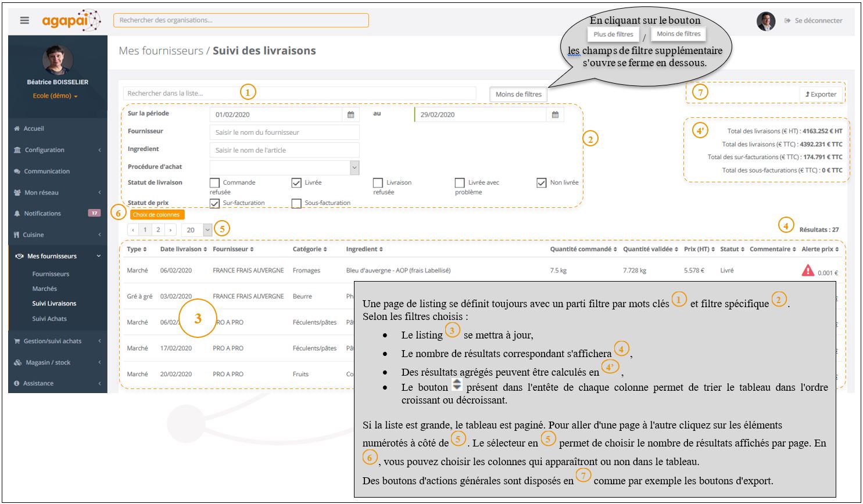863x504 pixels.
Task: Click the Fournisseur name input field
Action: click(x=284, y=132)
